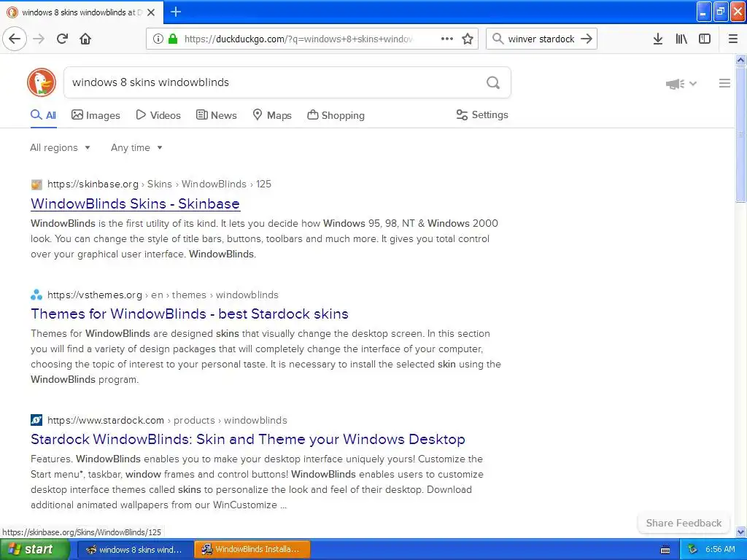Image resolution: width=747 pixels, height=560 pixels.
Task: Open the megaphone announcements dropdown
Action: click(681, 84)
